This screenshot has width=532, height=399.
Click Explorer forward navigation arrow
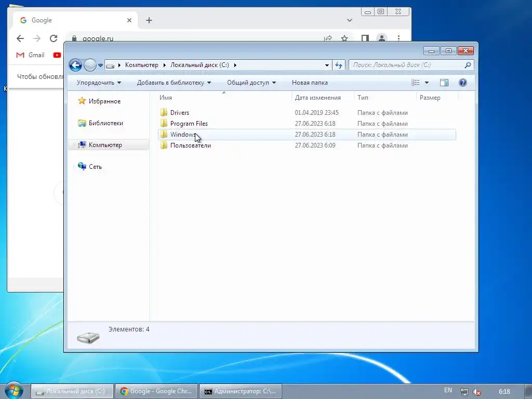[x=90, y=65]
